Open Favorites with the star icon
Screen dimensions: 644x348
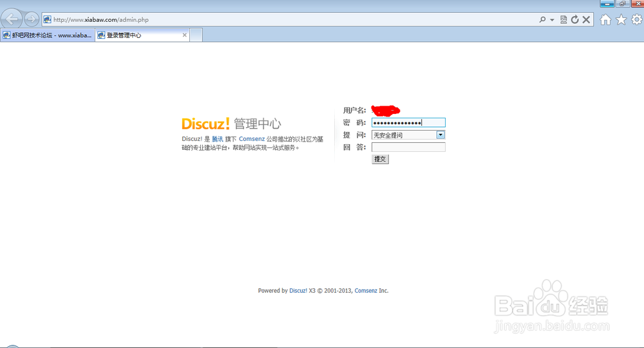click(621, 19)
